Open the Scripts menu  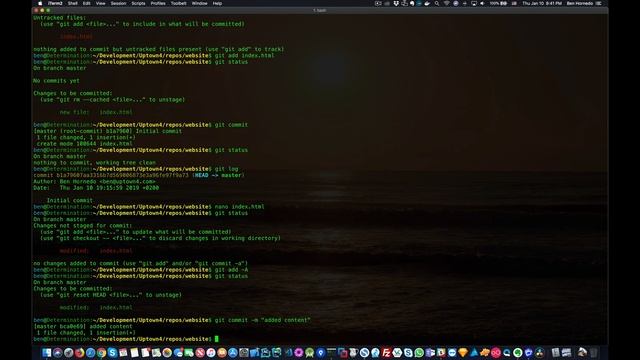tap(138, 3)
